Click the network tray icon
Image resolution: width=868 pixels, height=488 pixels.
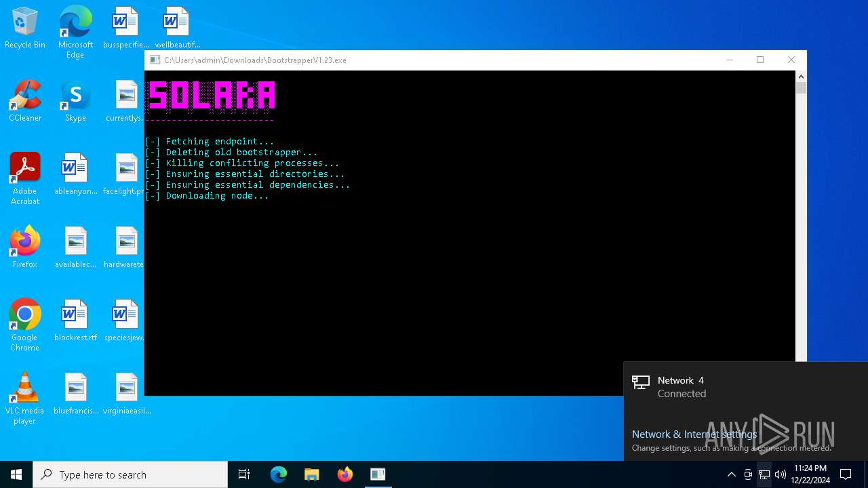764,474
